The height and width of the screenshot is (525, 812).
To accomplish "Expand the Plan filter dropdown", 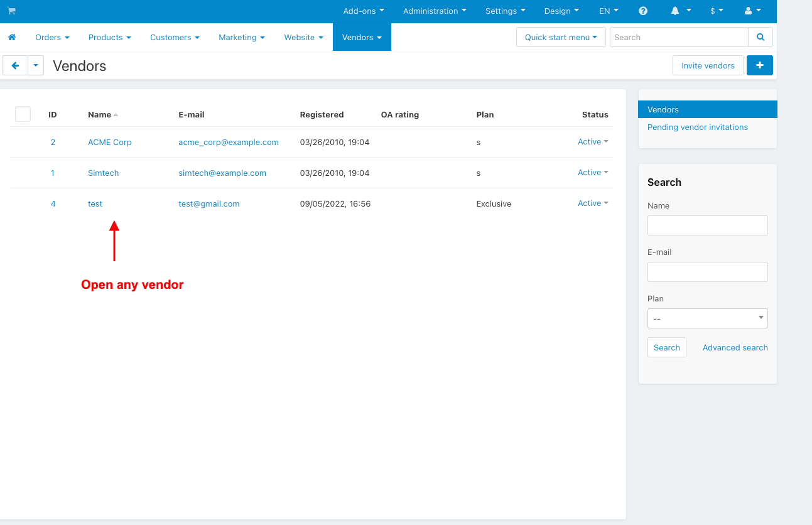I will pyautogui.click(x=707, y=318).
